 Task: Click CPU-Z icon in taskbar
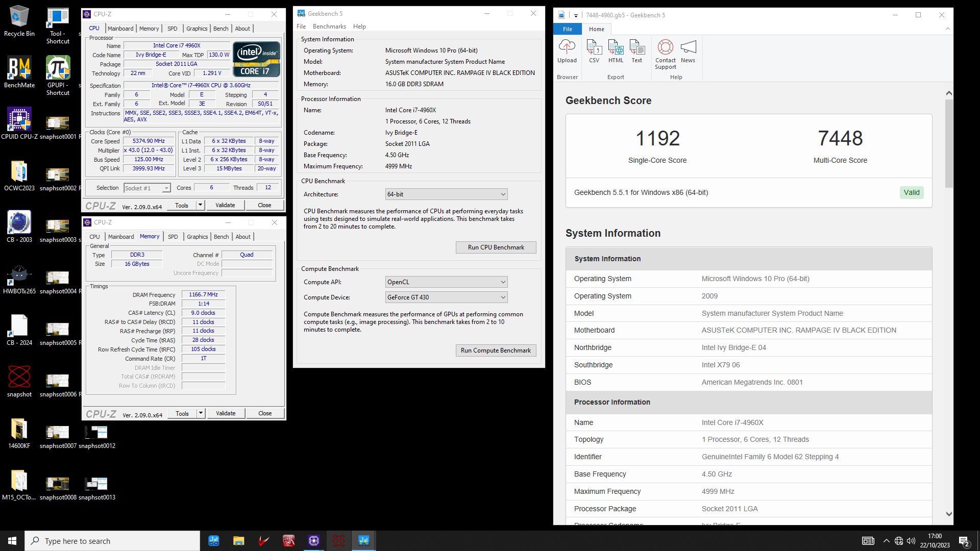[x=313, y=541]
